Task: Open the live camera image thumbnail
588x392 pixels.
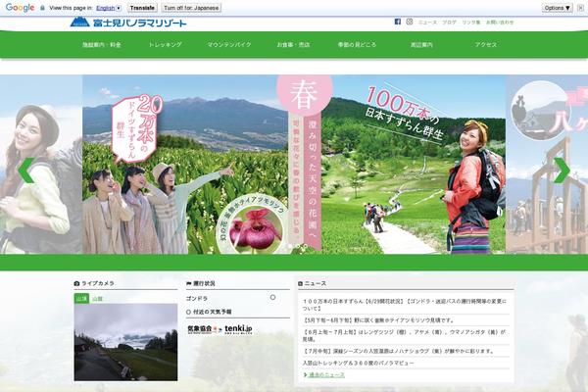Action: point(125,342)
